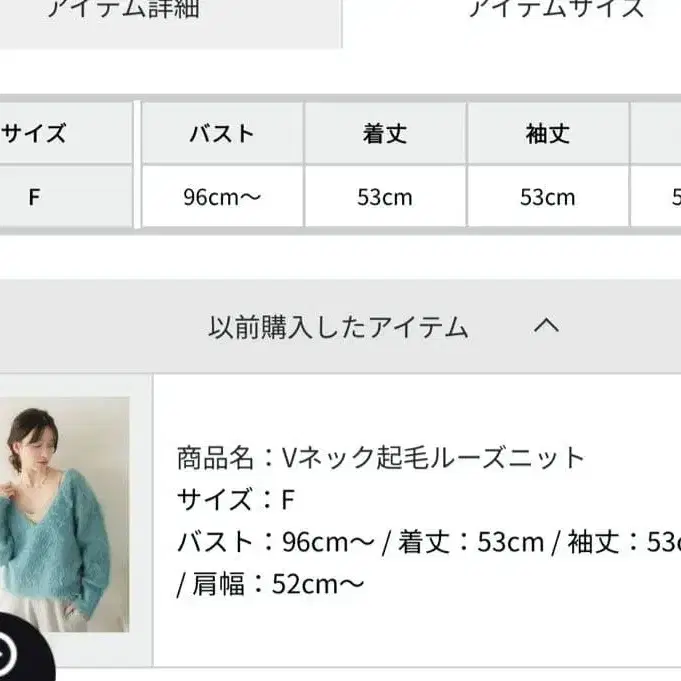Collapse the 以前購入したアイテム section chevron

click(x=546, y=326)
